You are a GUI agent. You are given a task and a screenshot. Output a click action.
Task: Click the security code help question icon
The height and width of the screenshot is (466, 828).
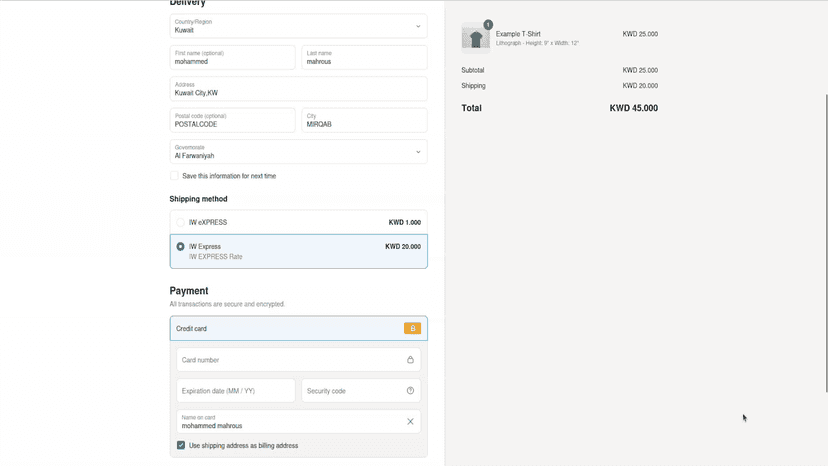(410, 390)
